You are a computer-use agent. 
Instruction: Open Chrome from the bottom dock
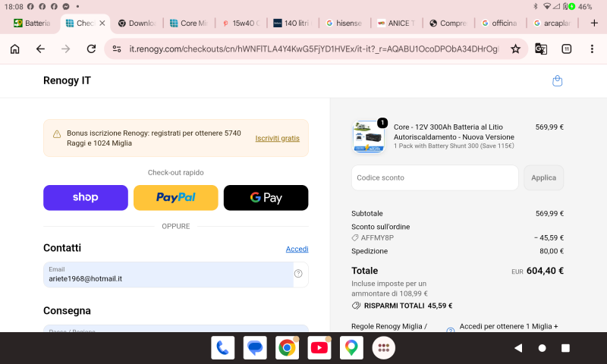(x=287, y=348)
